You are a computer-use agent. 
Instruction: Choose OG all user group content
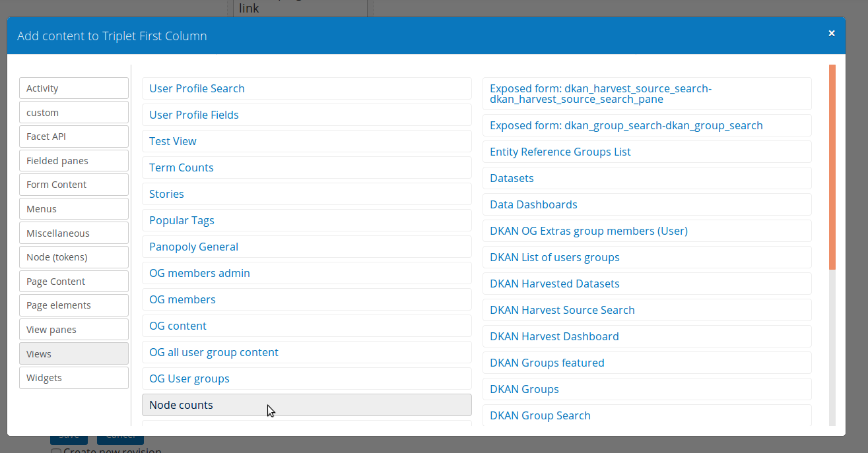[x=307, y=352]
